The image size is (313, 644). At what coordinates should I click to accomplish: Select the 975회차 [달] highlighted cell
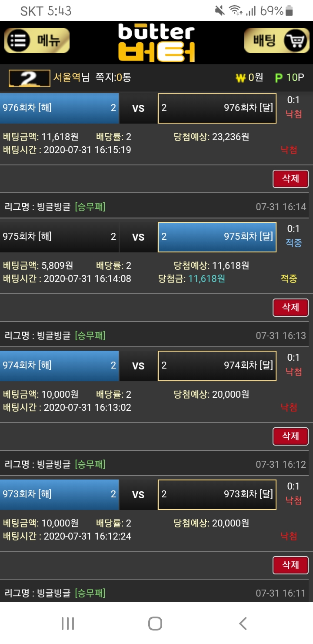(217, 237)
